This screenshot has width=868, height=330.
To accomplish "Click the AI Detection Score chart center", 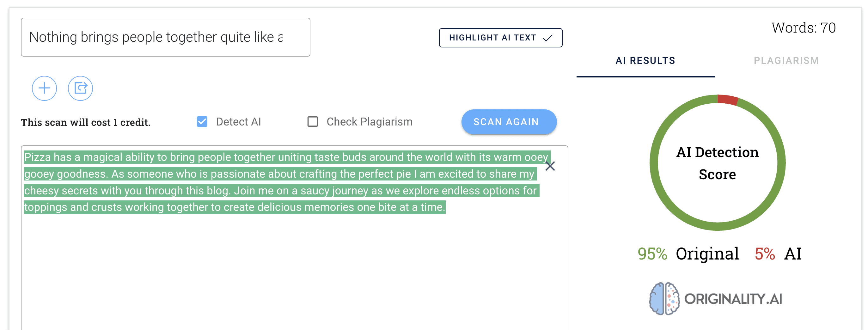I will pyautogui.click(x=718, y=163).
